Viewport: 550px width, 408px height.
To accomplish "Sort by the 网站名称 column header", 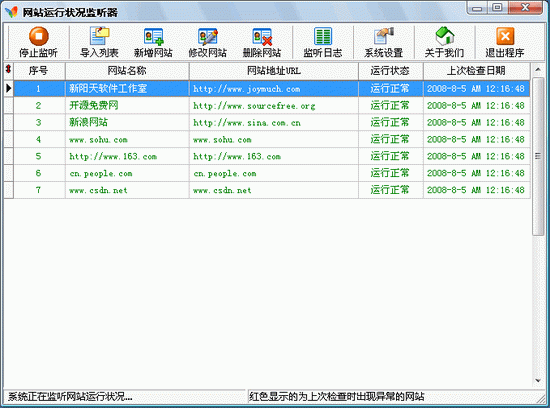I will click(127, 71).
